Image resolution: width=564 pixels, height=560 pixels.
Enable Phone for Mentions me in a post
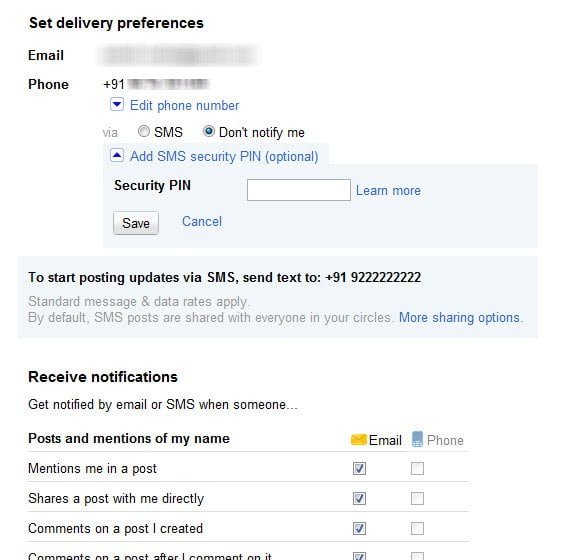(417, 468)
